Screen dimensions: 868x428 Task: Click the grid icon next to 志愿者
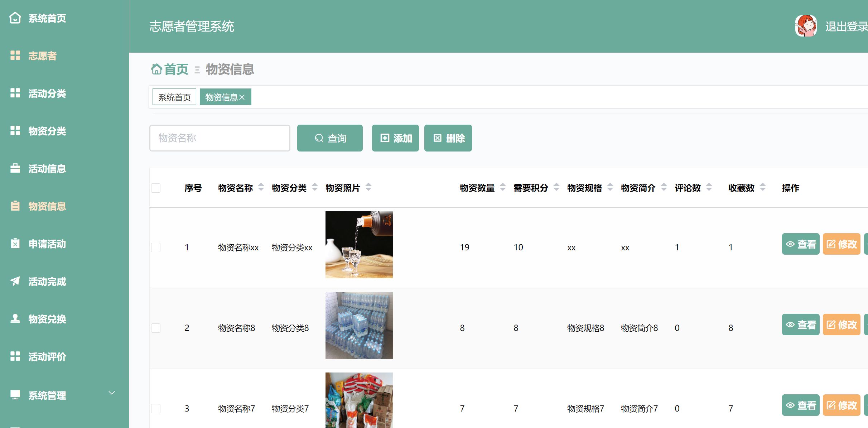pos(15,56)
